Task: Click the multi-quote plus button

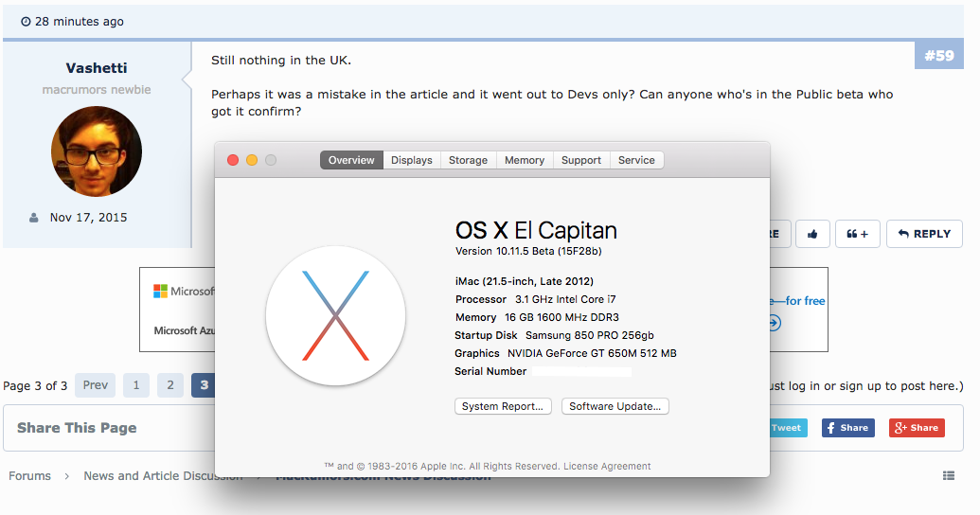Action: pyautogui.click(x=858, y=234)
